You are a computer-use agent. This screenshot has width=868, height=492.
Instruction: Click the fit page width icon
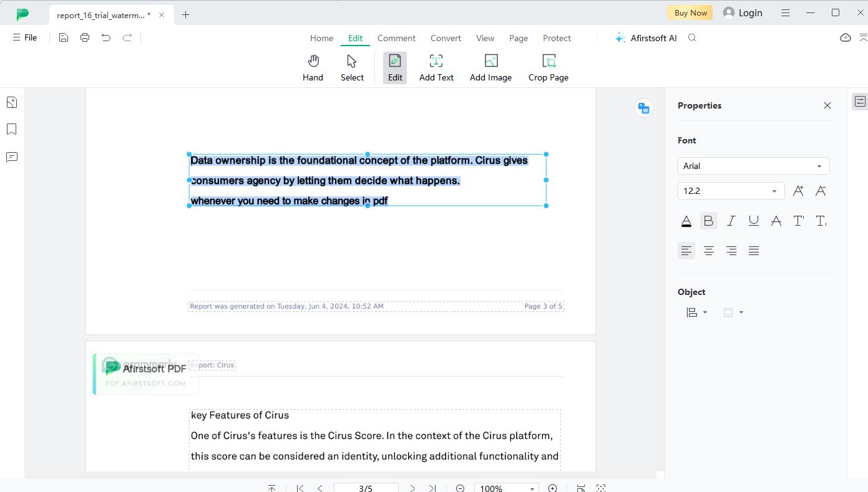(581, 488)
